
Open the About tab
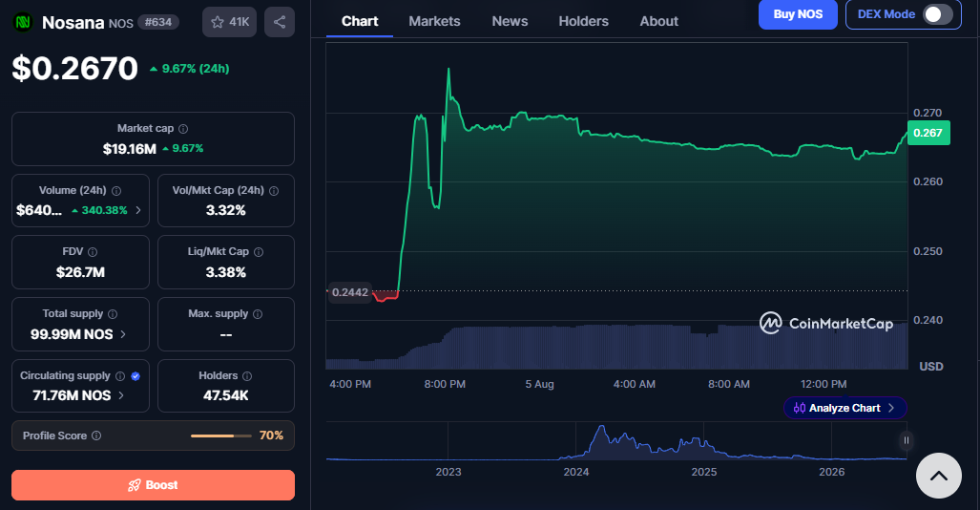[x=658, y=21]
